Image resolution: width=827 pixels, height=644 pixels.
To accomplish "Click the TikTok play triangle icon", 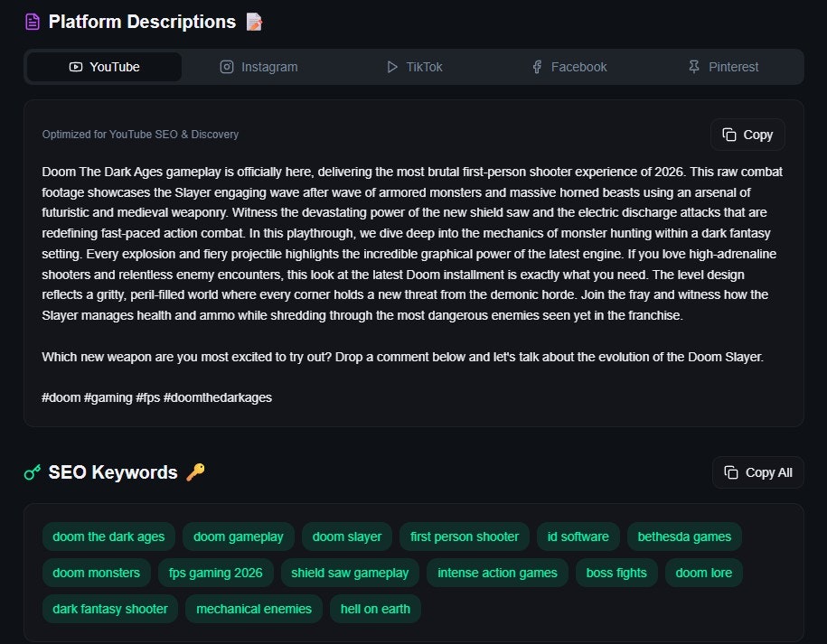I will click(x=392, y=67).
